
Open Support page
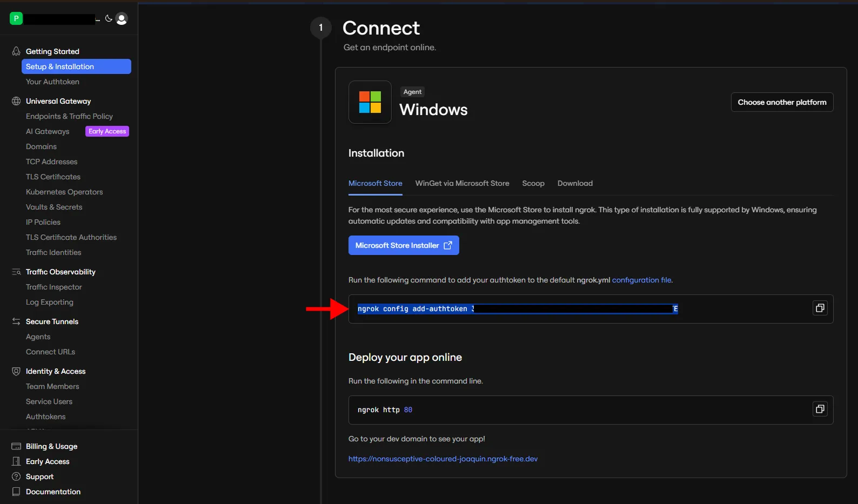tap(39, 476)
